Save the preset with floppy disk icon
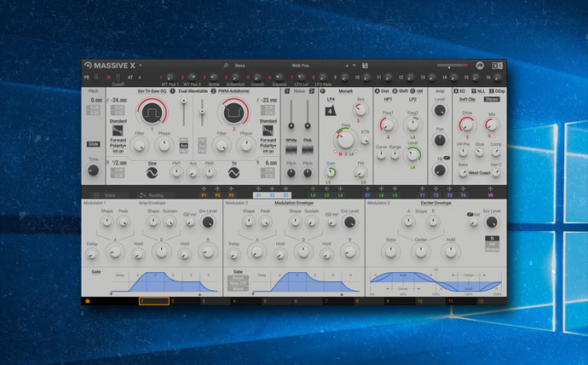588x365 pixels. click(x=365, y=66)
